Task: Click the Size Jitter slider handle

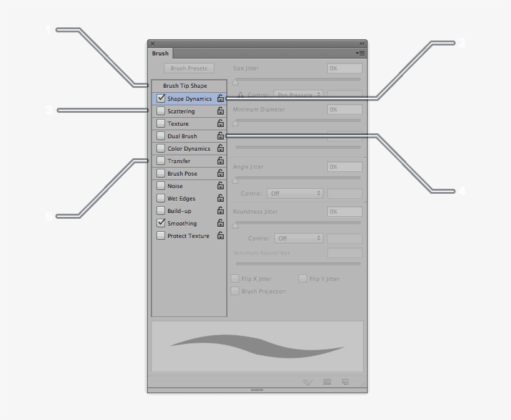Action: click(234, 81)
